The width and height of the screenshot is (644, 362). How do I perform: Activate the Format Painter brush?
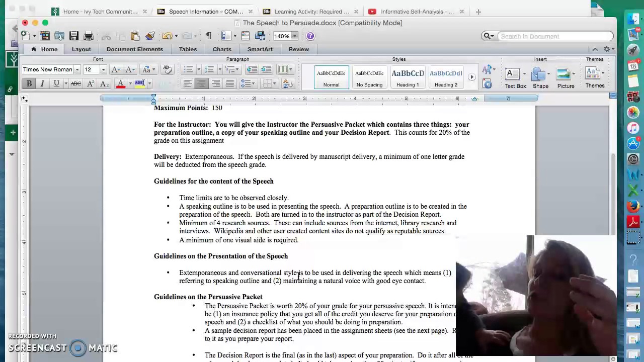pos(149,36)
